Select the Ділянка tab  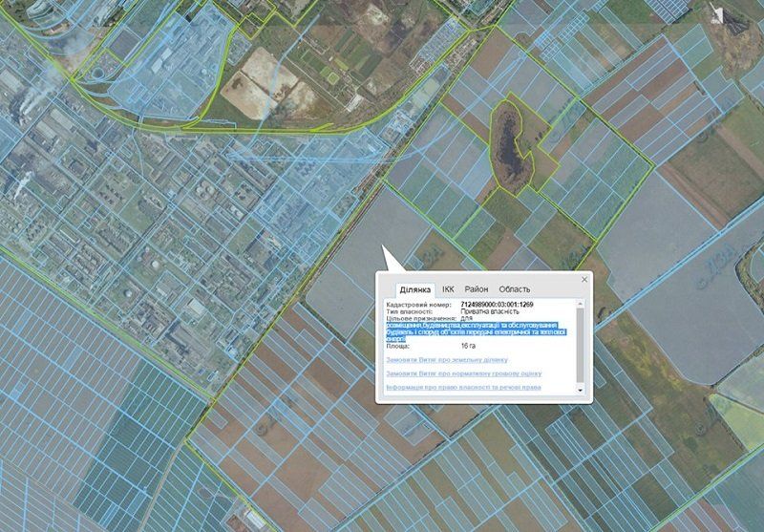(x=415, y=289)
